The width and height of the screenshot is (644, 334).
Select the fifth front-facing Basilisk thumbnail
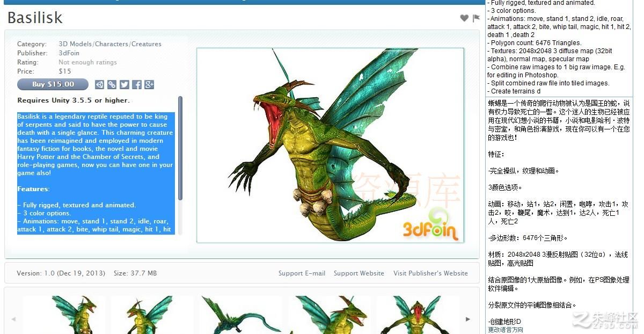click(418, 315)
